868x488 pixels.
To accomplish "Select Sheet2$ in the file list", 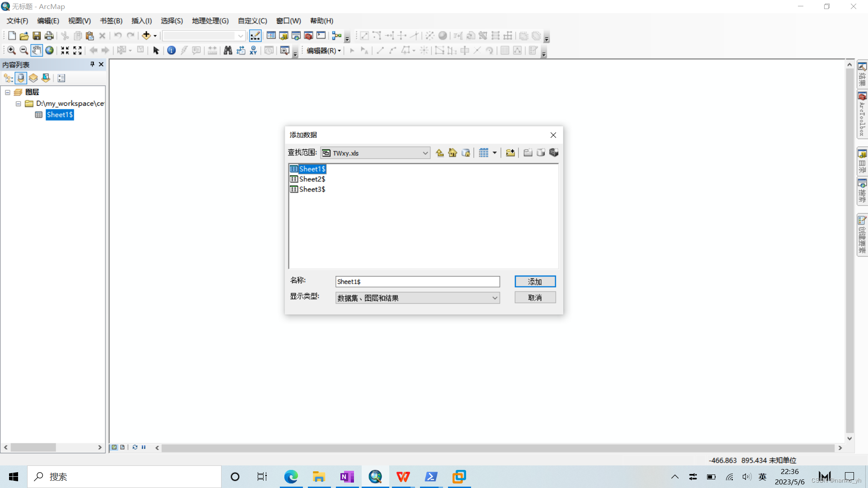I will point(312,179).
